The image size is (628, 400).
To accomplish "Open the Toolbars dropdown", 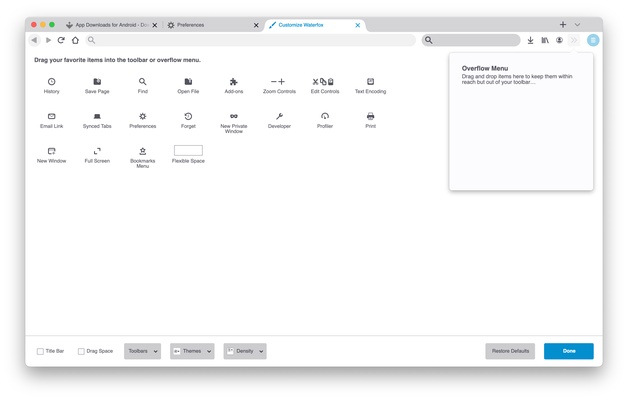I will tap(143, 351).
